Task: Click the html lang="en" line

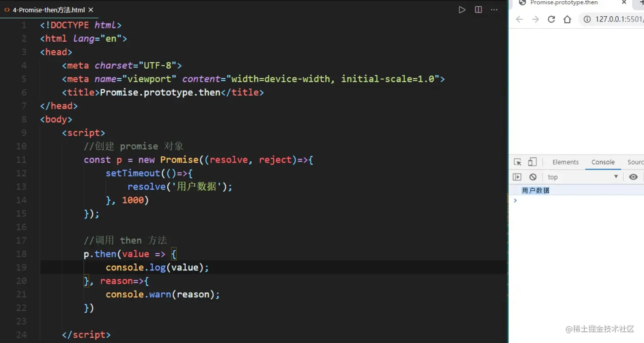Action: 84,39
